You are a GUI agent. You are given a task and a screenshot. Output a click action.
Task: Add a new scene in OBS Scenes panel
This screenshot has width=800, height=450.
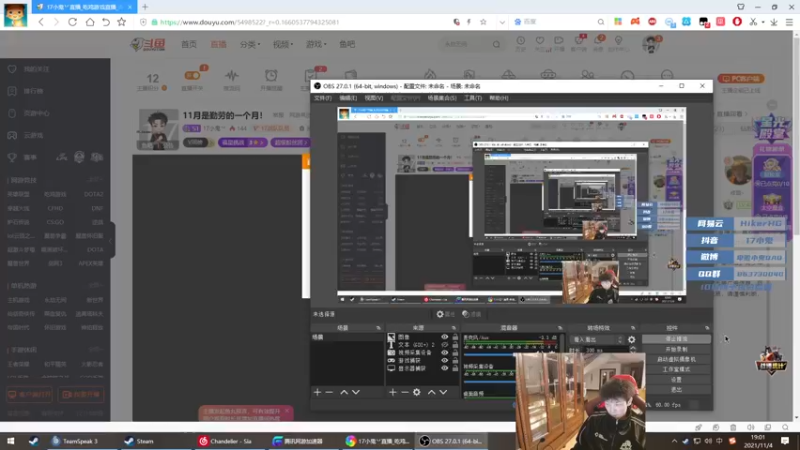[x=317, y=392]
